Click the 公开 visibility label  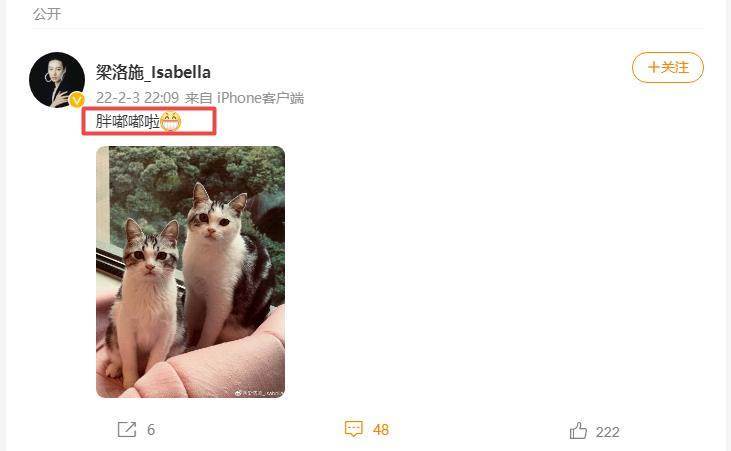47,14
